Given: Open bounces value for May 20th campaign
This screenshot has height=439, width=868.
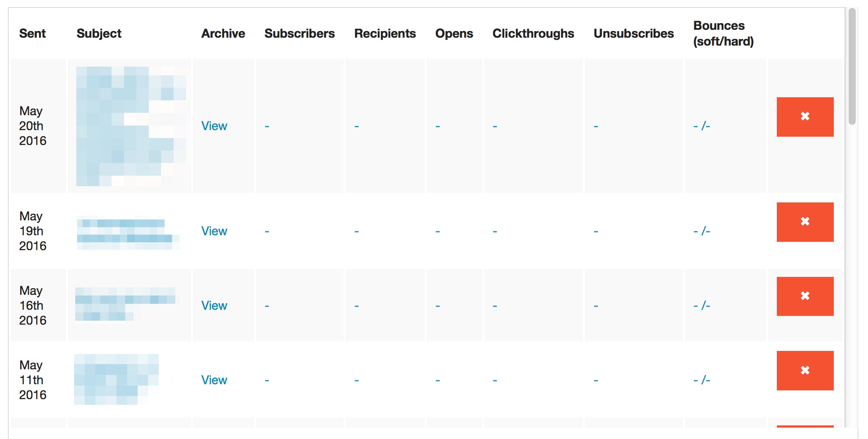Looking at the screenshot, I should 701,126.
